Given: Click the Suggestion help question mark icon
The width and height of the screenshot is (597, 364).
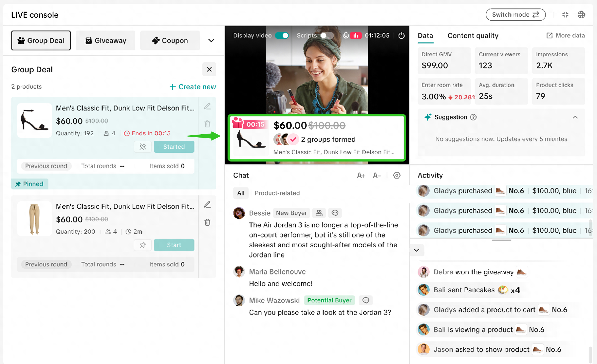Looking at the screenshot, I should tap(473, 117).
